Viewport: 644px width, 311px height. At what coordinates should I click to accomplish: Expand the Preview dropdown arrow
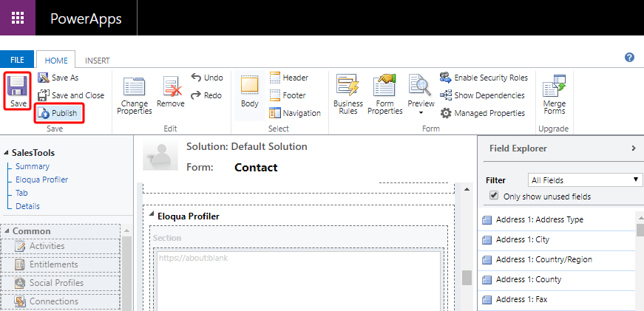pyautogui.click(x=421, y=113)
